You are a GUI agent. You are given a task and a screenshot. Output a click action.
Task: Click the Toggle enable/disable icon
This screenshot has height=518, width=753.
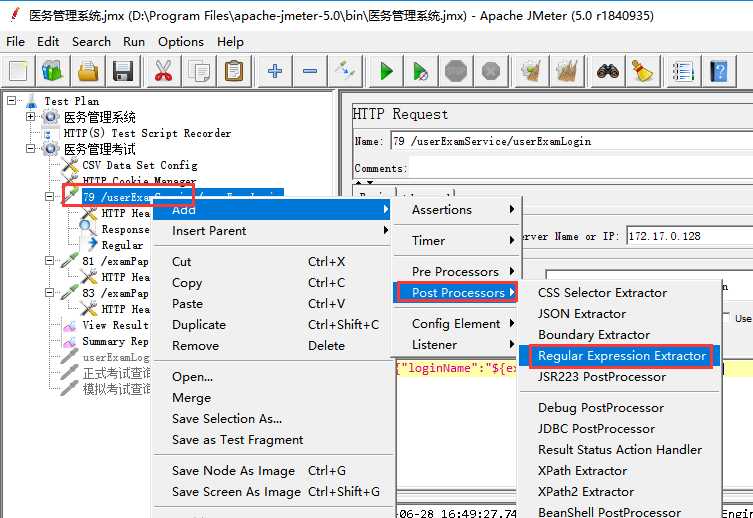pyautogui.click(x=345, y=72)
